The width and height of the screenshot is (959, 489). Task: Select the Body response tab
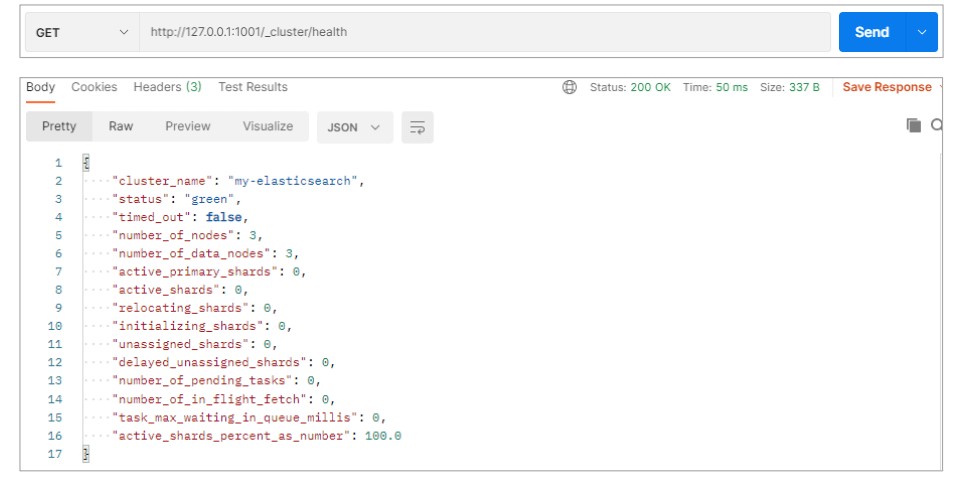point(41,87)
